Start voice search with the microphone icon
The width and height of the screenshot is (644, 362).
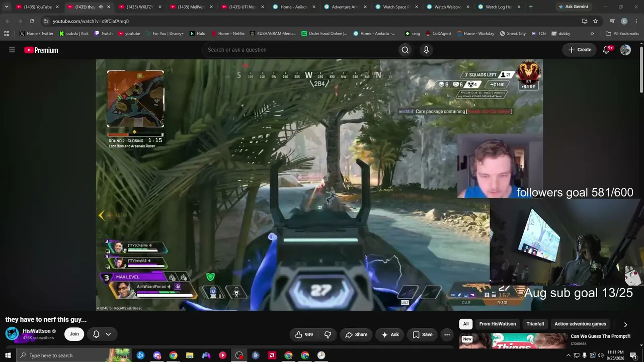(426, 50)
